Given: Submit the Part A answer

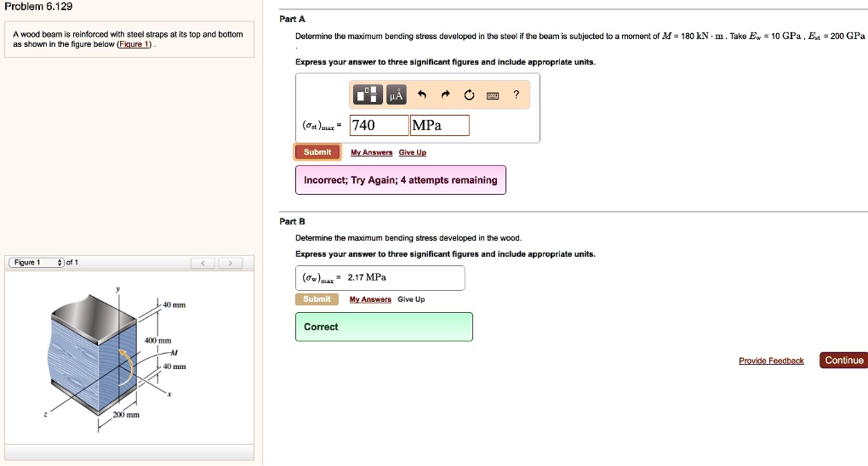Looking at the screenshot, I should point(317,151).
